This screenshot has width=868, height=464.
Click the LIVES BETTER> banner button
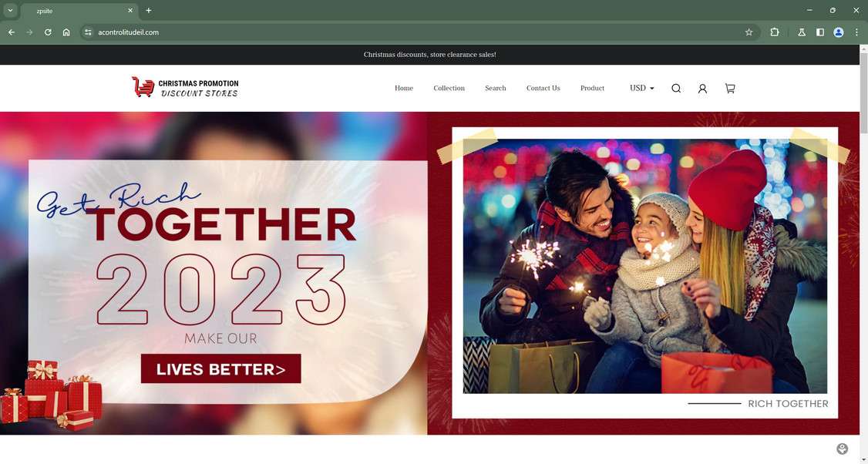(x=221, y=368)
